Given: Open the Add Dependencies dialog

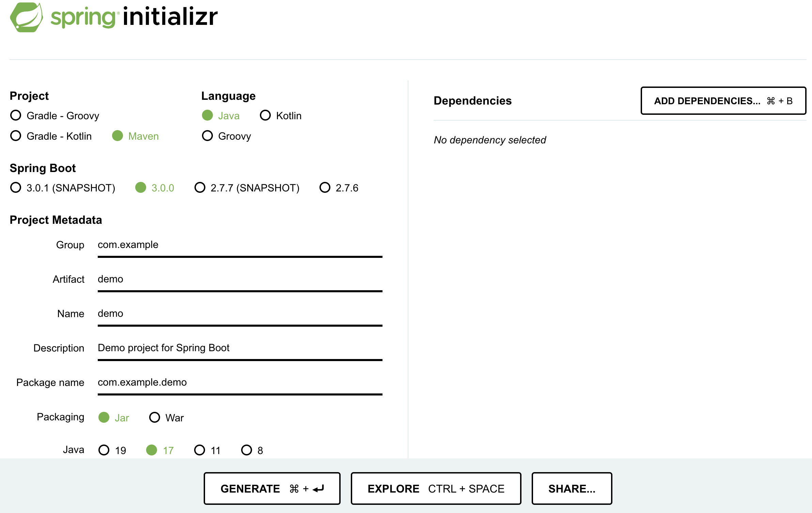Looking at the screenshot, I should pyautogui.click(x=723, y=101).
